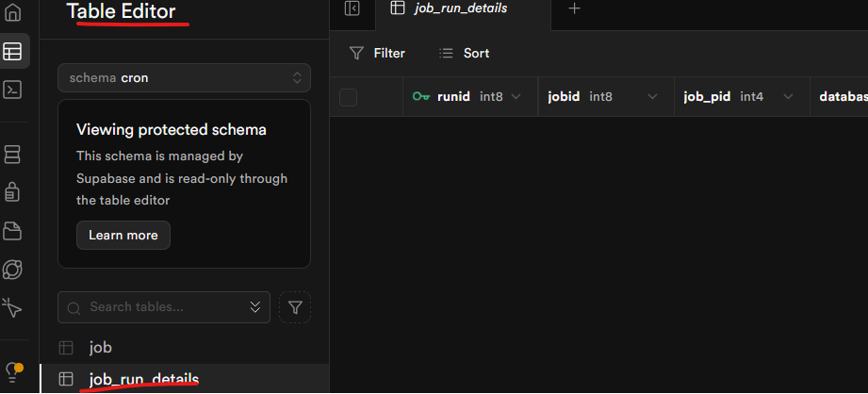Click the Sort button

point(465,53)
